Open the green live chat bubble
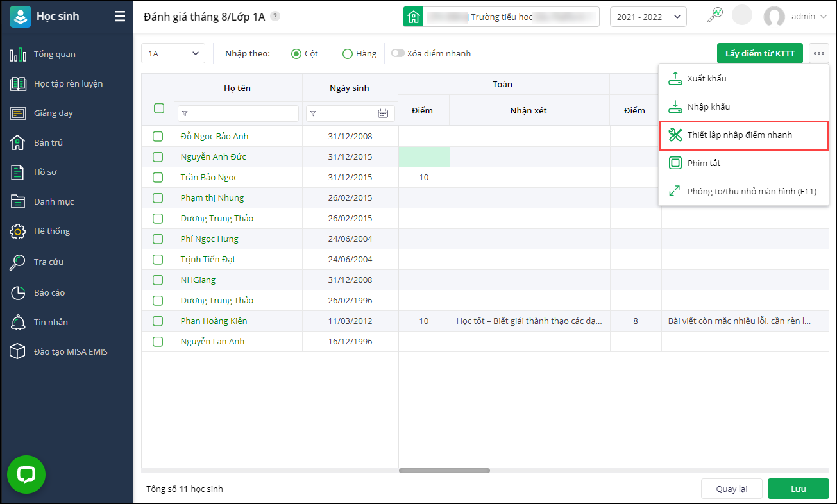The width and height of the screenshot is (837, 504). click(26, 475)
